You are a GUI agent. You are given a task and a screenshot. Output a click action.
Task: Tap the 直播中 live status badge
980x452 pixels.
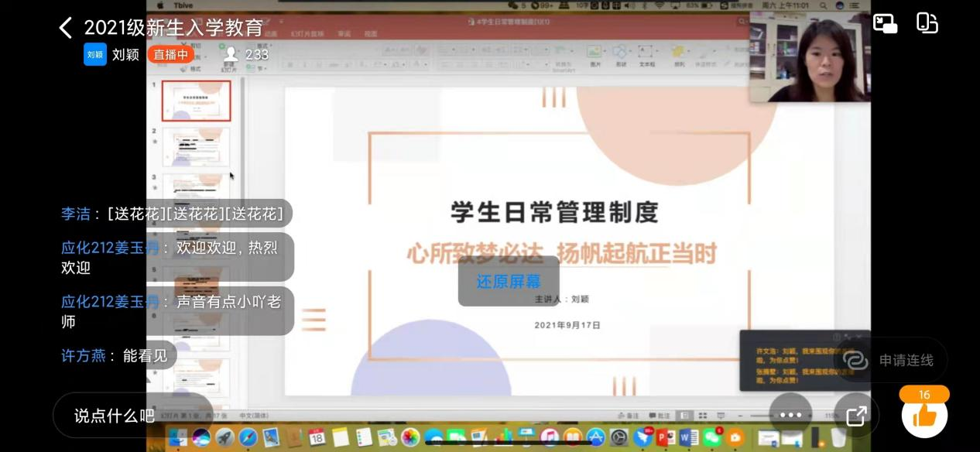(x=170, y=54)
